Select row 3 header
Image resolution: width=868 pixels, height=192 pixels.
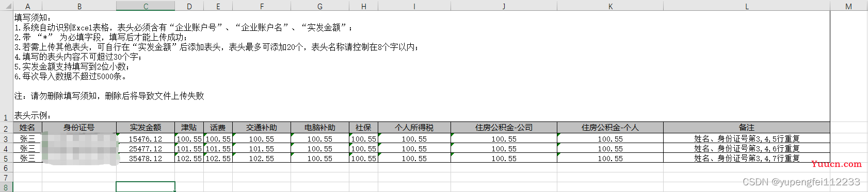coord(6,138)
